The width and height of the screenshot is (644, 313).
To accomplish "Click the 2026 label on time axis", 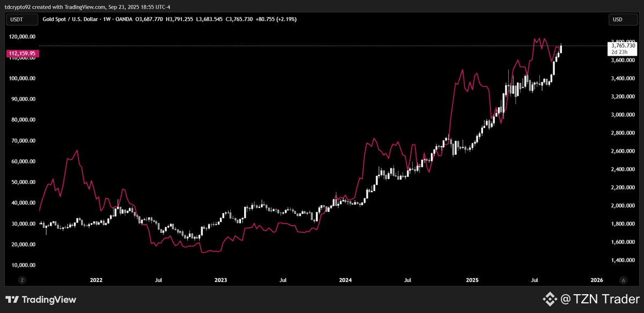I will [596, 280].
